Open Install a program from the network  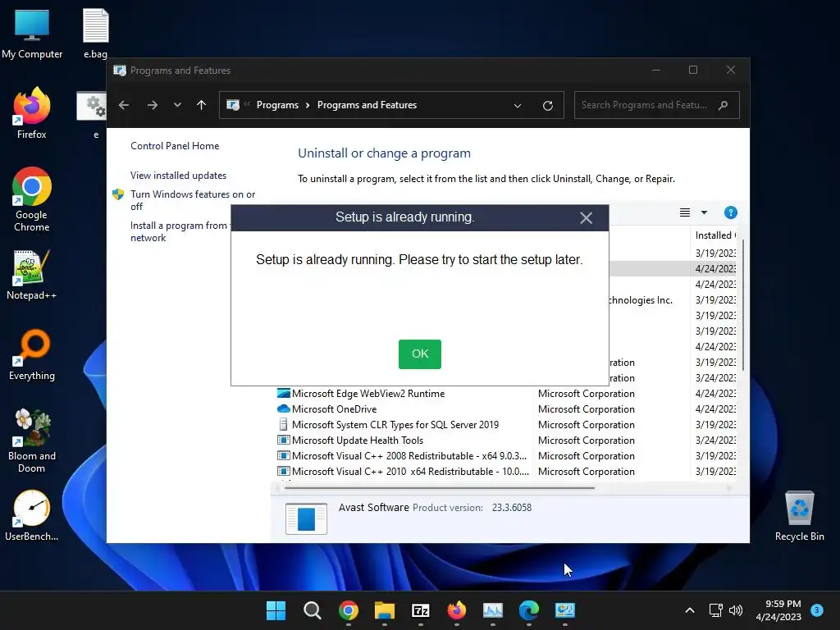tap(180, 231)
